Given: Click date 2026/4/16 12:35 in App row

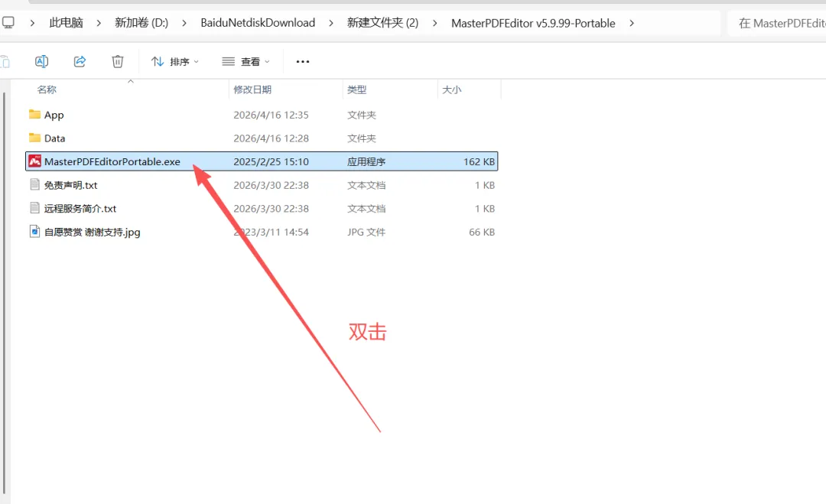Looking at the screenshot, I should (x=271, y=115).
